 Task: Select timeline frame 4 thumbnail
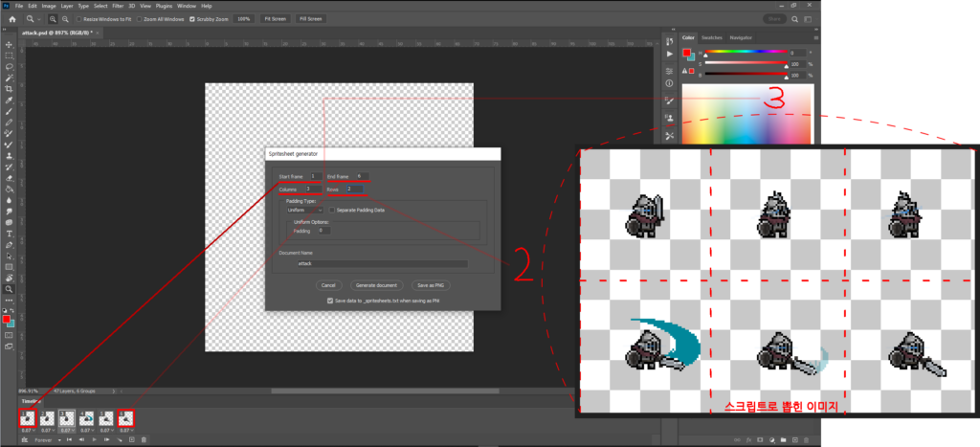[x=86, y=417]
